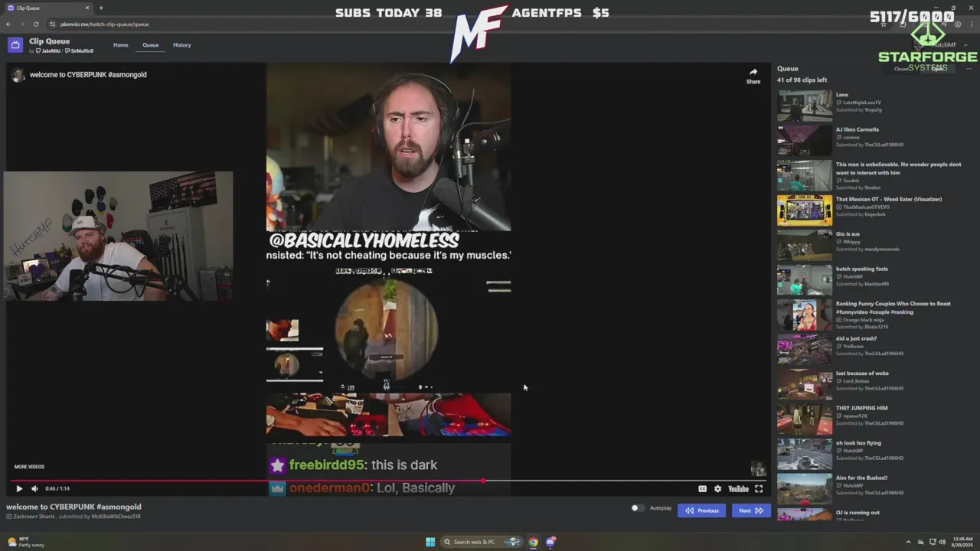Image resolution: width=980 pixels, height=551 pixels.
Task: Click the browser address bar URL
Action: click(104, 24)
